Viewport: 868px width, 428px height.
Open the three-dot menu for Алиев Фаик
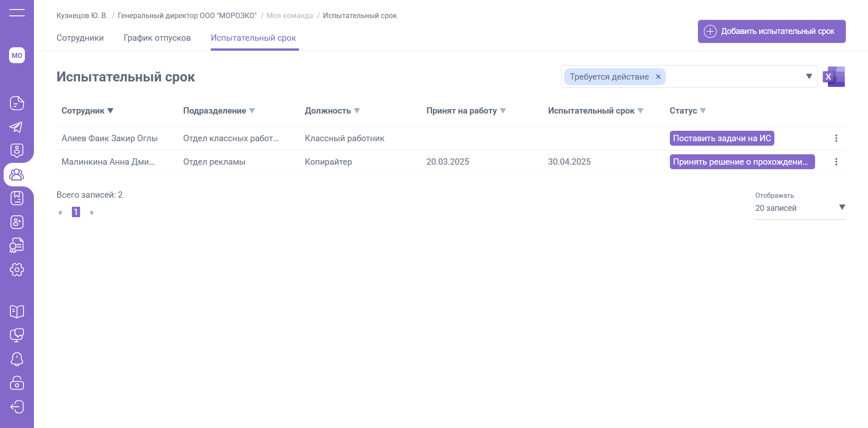point(836,138)
